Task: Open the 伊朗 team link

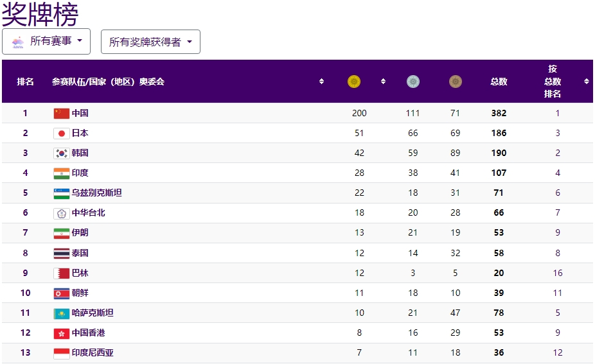Action: point(80,233)
